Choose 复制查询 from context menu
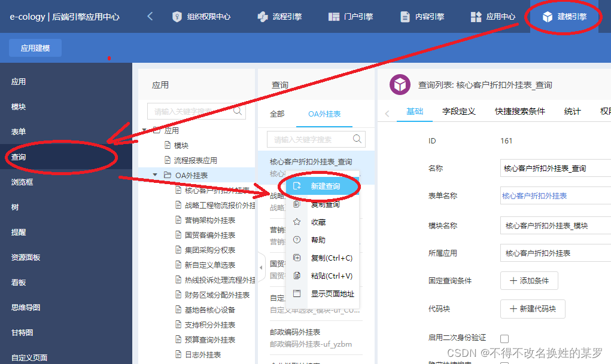This screenshot has width=611, height=364. (x=322, y=204)
